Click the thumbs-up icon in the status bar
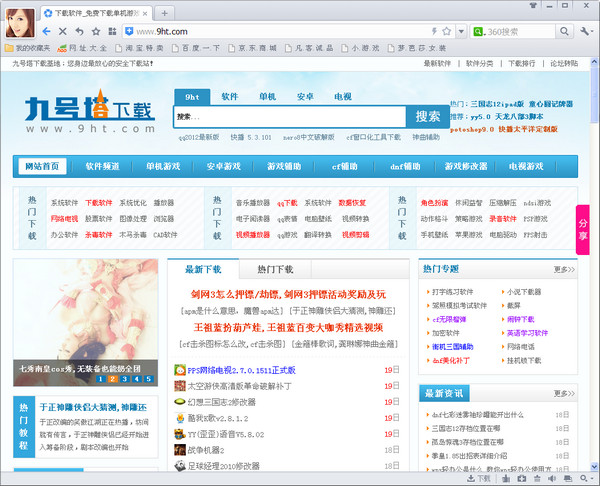This screenshot has width=600, height=486. [506, 478]
